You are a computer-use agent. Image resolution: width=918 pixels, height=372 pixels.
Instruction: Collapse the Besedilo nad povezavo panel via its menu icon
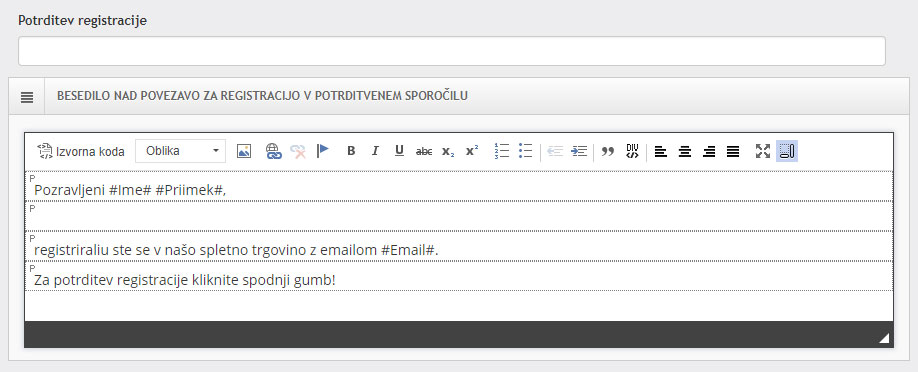pyautogui.click(x=27, y=96)
